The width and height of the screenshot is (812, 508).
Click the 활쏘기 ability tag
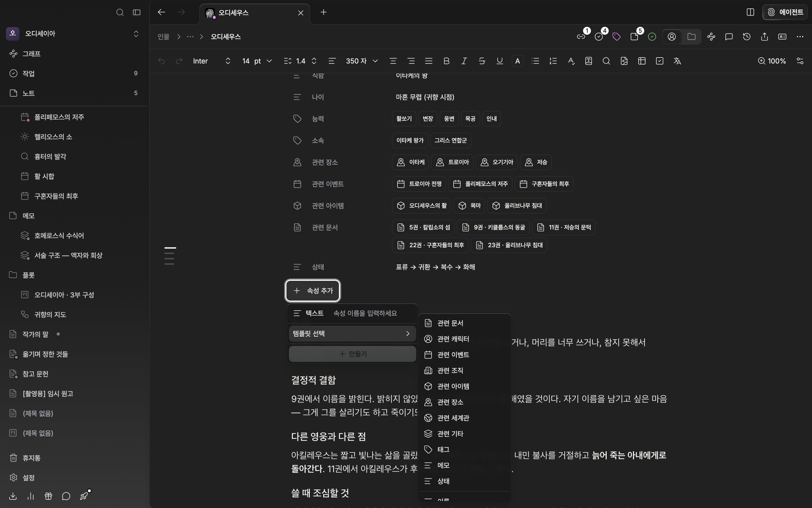coord(404,119)
